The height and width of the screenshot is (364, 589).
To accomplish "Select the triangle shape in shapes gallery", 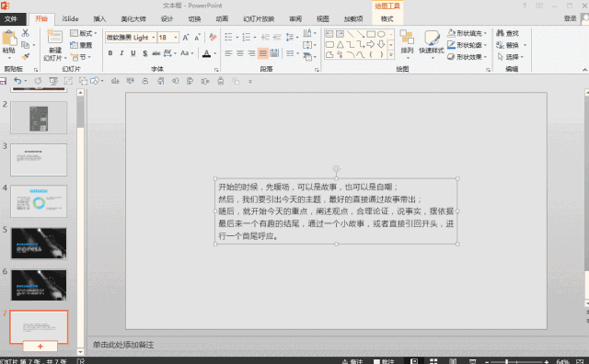I will click(340, 44).
